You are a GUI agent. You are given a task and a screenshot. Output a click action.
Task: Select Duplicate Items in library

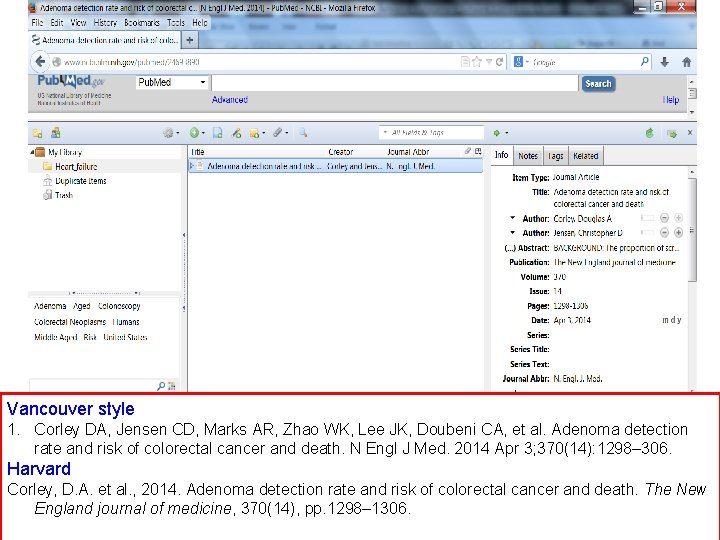point(80,181)
